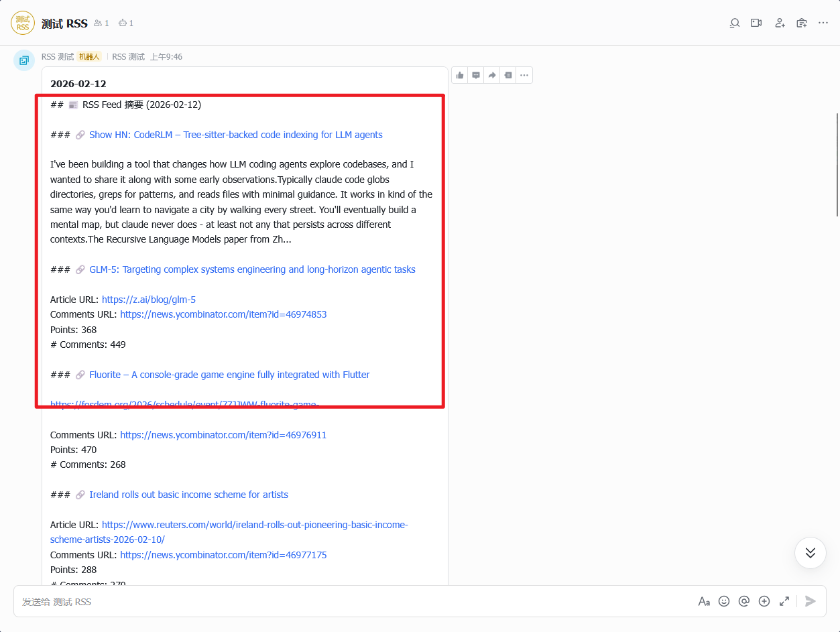Open the GLM-5 article title link
Image resolution: width=840 pixels, height=632 pixels.
coord(252,269)
